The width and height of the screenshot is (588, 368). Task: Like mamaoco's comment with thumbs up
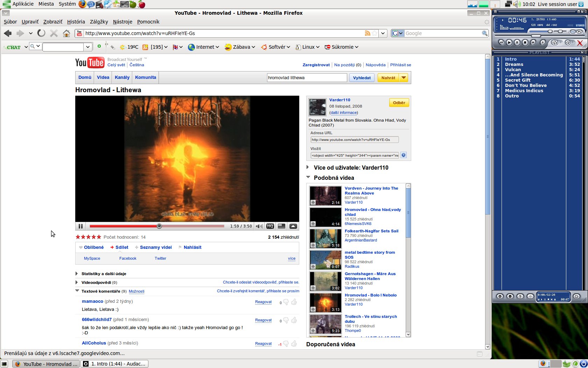click(x=294, y=302)
